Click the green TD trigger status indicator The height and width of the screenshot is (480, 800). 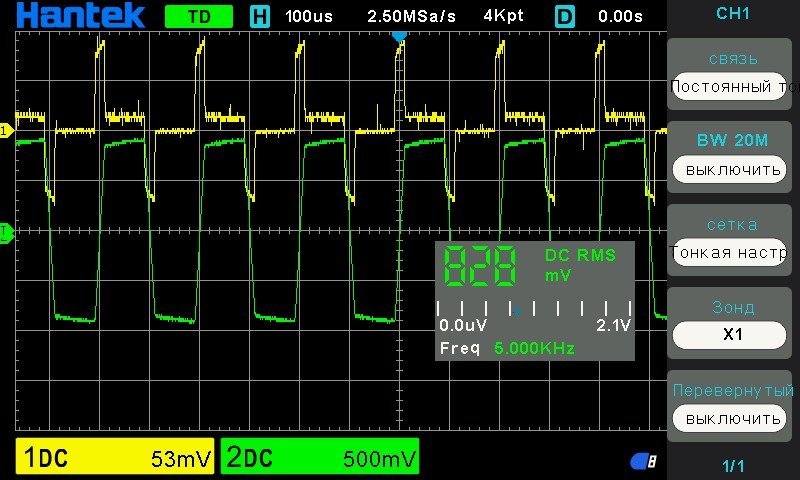pos(198,17)
